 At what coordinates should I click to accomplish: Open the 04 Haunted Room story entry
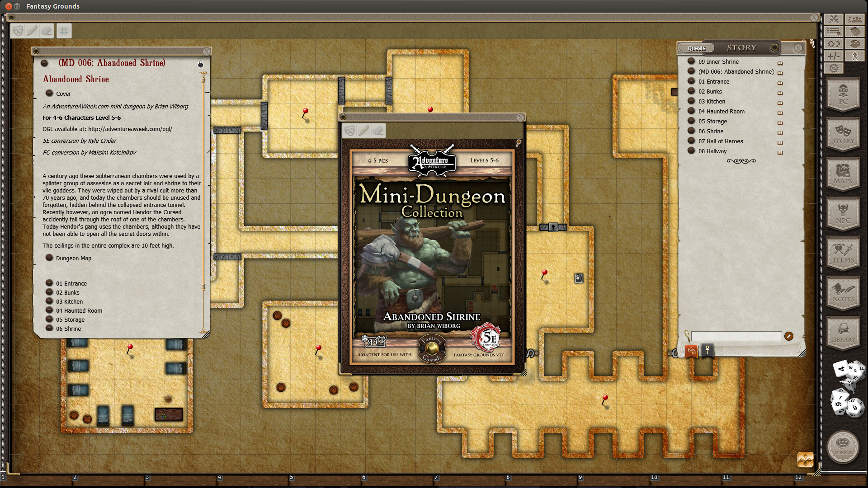tap(721, 112)
